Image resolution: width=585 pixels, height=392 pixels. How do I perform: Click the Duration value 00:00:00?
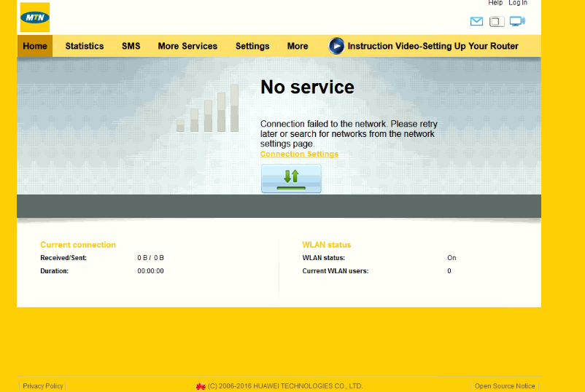[x=150, y=271]
